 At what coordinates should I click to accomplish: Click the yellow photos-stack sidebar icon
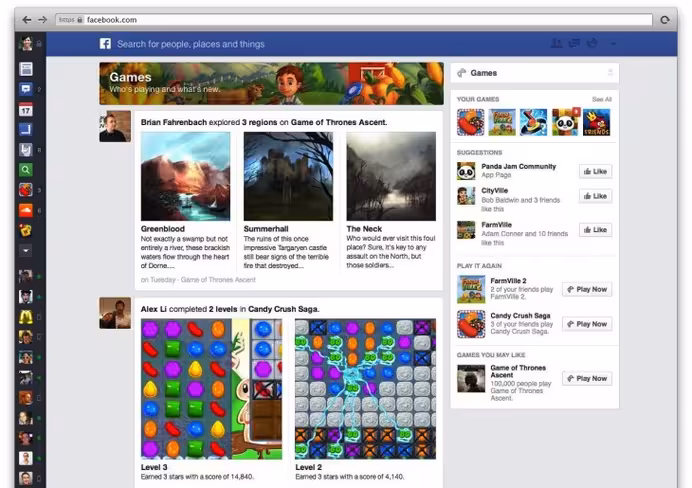[26, 230]
